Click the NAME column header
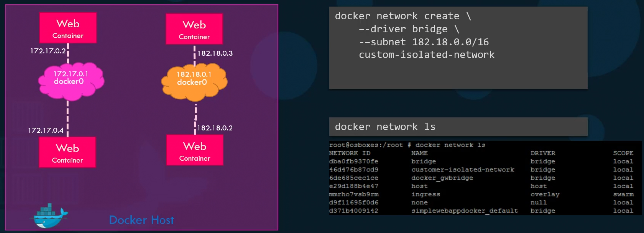 click(x=419, y=153)
